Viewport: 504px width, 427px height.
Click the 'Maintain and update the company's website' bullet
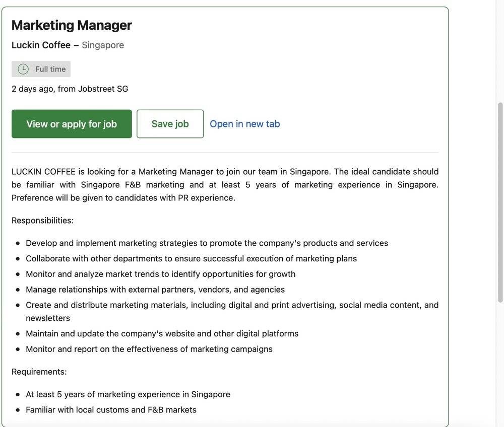coord(162,334)
